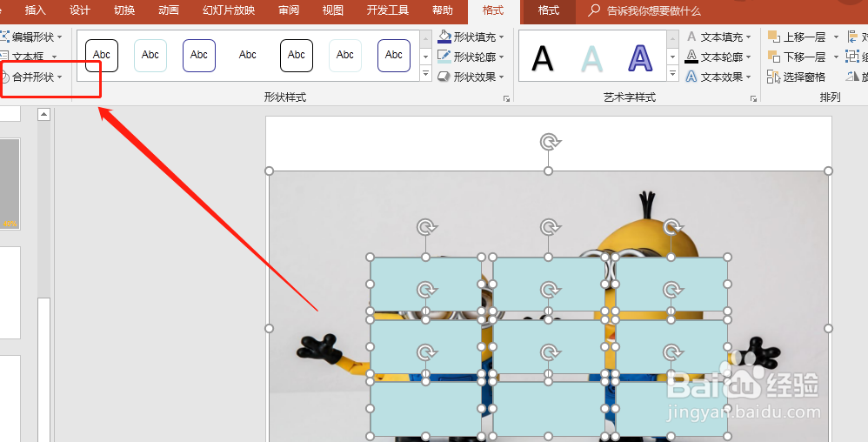The height and width of the screenshot is (442, 868).
Task: Apply the fifth black rounded Abc style
Action: tap(297, 56)
